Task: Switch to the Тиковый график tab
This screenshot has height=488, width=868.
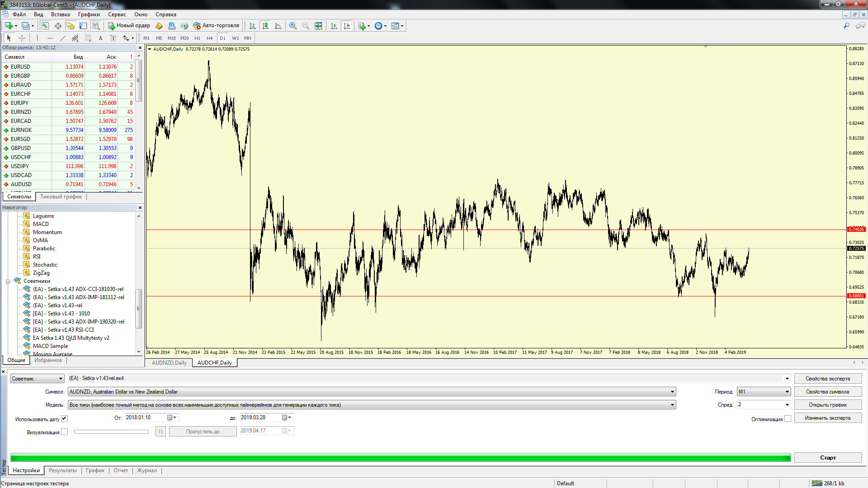Action: (61, 197)
